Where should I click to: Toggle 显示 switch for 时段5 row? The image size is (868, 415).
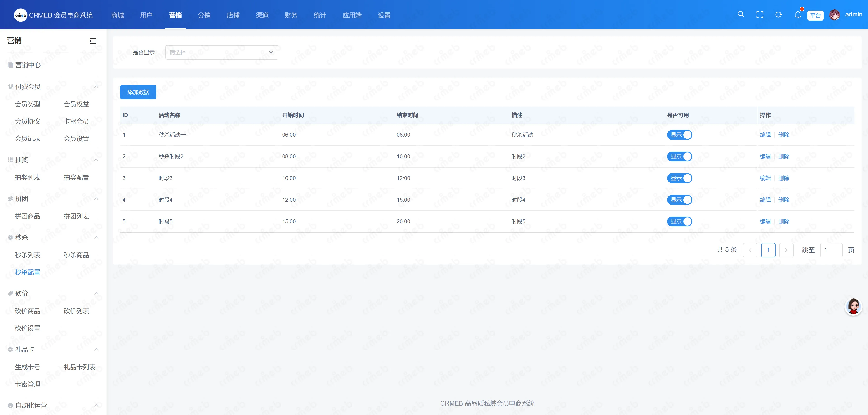(x=679, y=221)
